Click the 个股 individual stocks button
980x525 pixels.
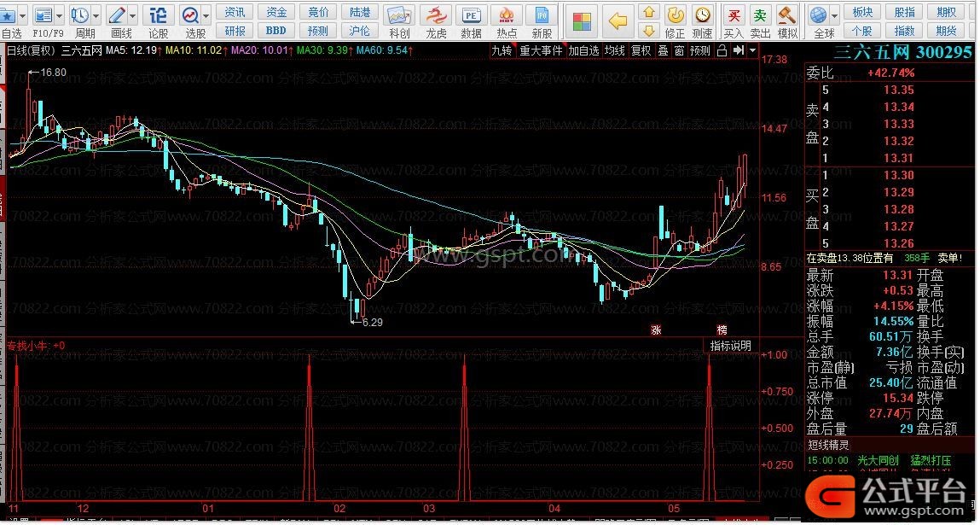[862, 30]
